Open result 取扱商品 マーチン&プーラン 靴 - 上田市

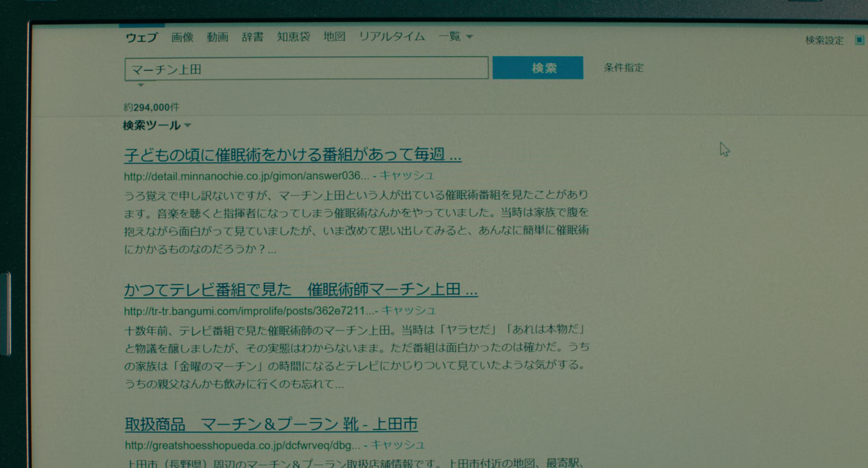[x=271, y=424]
